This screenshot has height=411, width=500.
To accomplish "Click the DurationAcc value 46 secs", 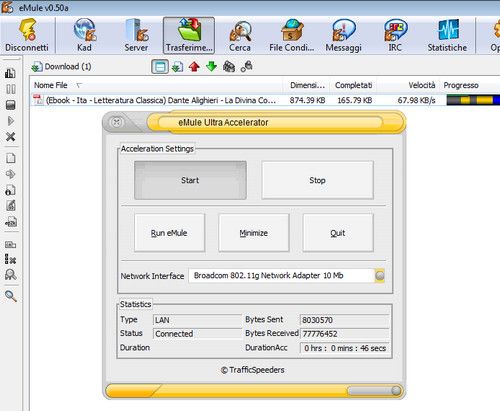I will [345, 348].
